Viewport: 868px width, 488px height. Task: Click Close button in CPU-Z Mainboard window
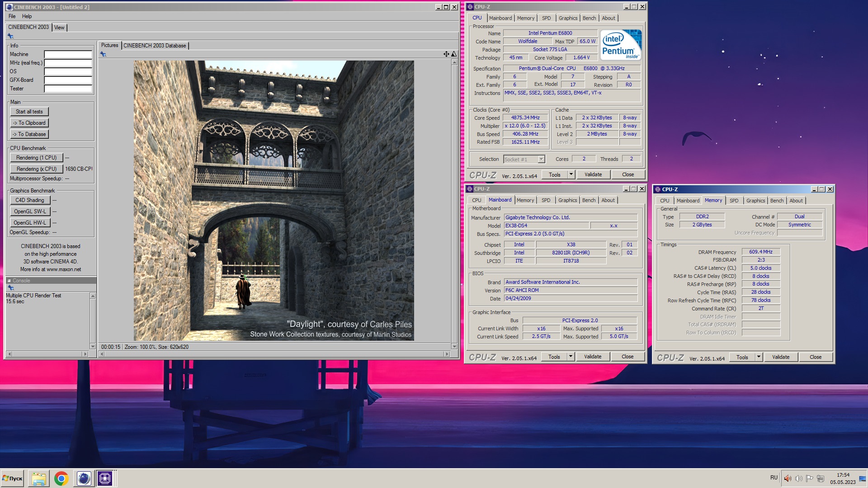click(x=627, y=357)
